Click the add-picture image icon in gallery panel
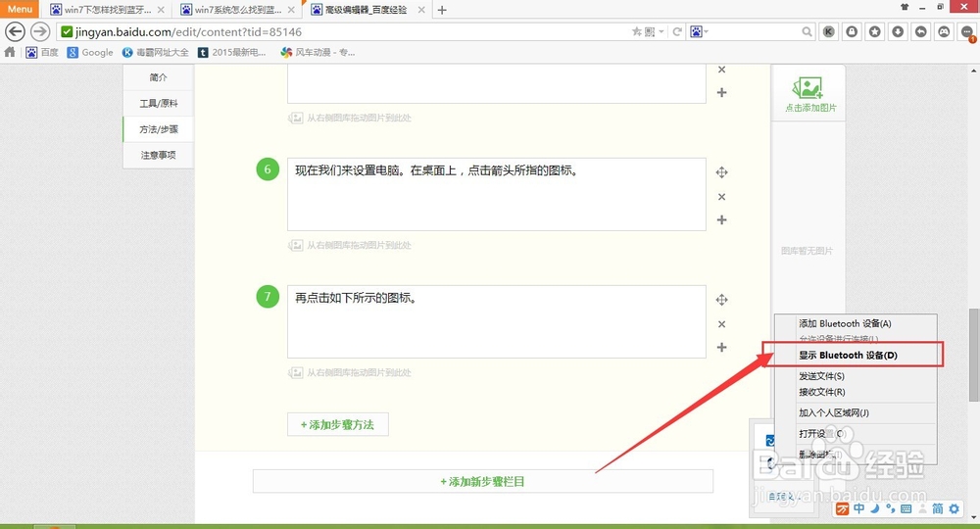 808,88
